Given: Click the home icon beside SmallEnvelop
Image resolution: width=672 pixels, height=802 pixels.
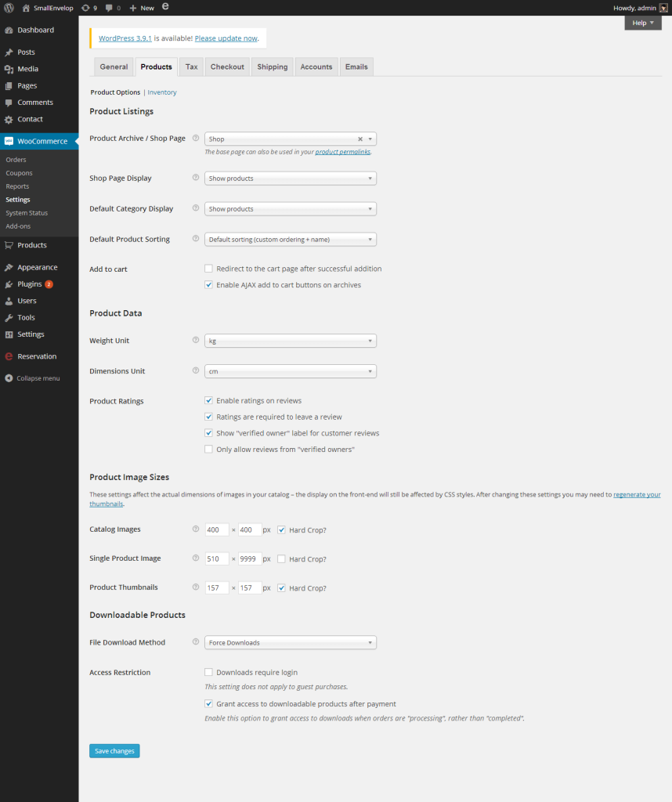Looking at the screenshot, I should coord(26,8).
